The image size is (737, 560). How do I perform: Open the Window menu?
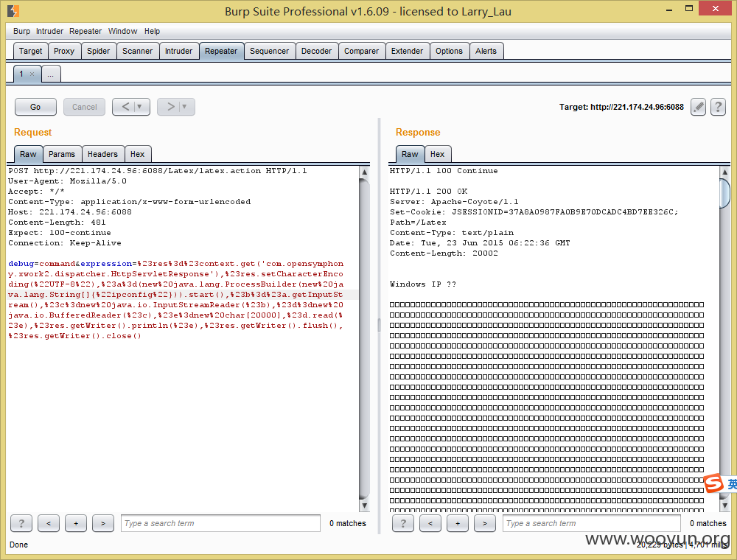point(122,31)
